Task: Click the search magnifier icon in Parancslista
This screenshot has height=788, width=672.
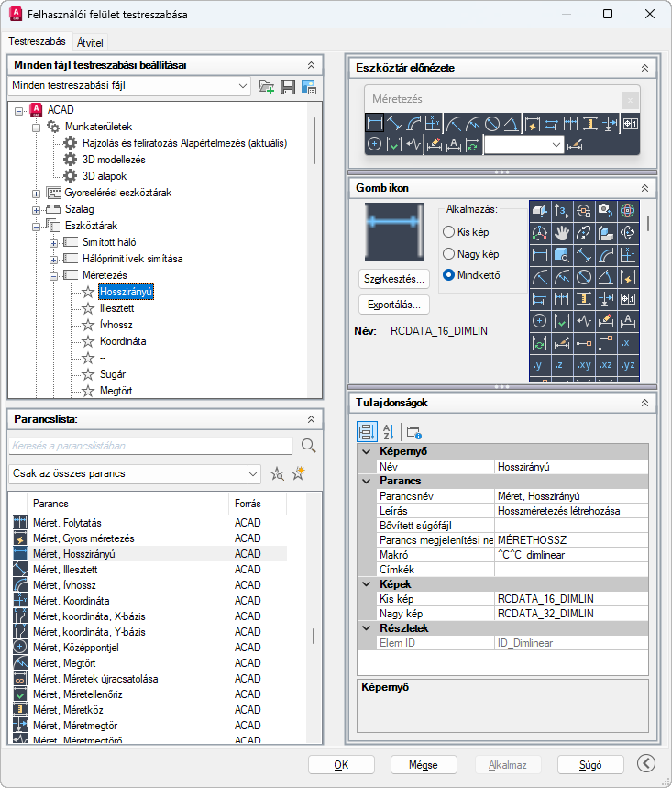Action: [x=308, y=445]
